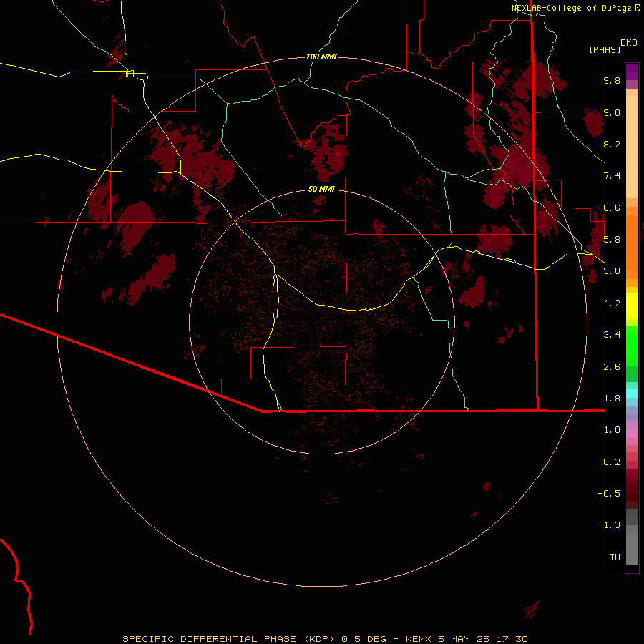Click the 3.4 value on color scale
Screen dimensions: 644x644
click(x=612, y=335)
